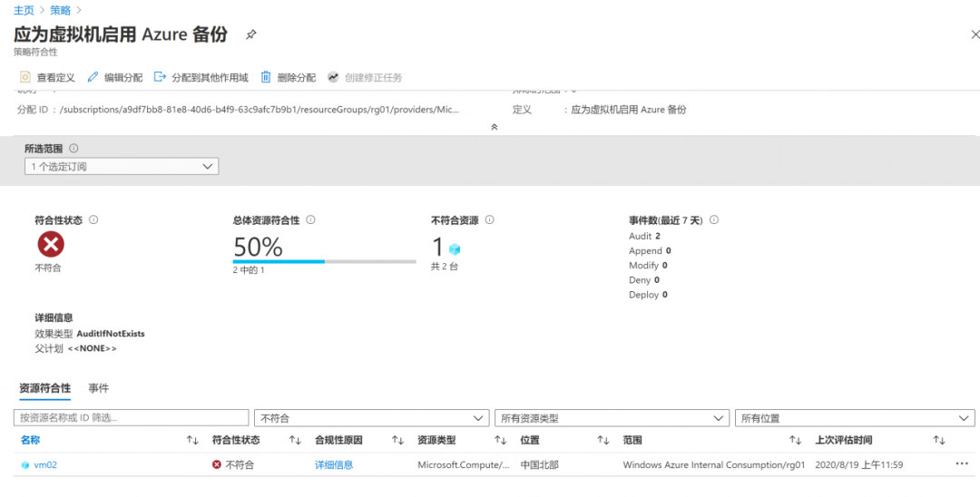This screenshot has width=980, height=497.
Task: Go to 主页 breadcrumb link
Action: coord(24,10)
